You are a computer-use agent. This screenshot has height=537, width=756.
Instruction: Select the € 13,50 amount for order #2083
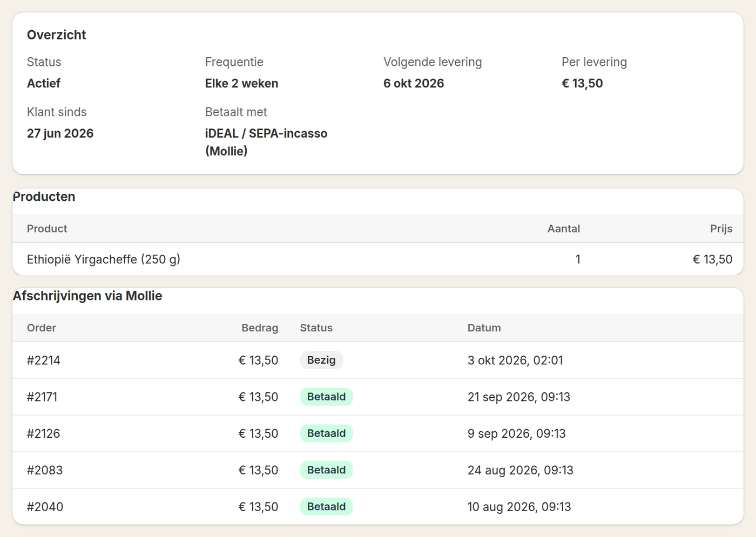259,471
